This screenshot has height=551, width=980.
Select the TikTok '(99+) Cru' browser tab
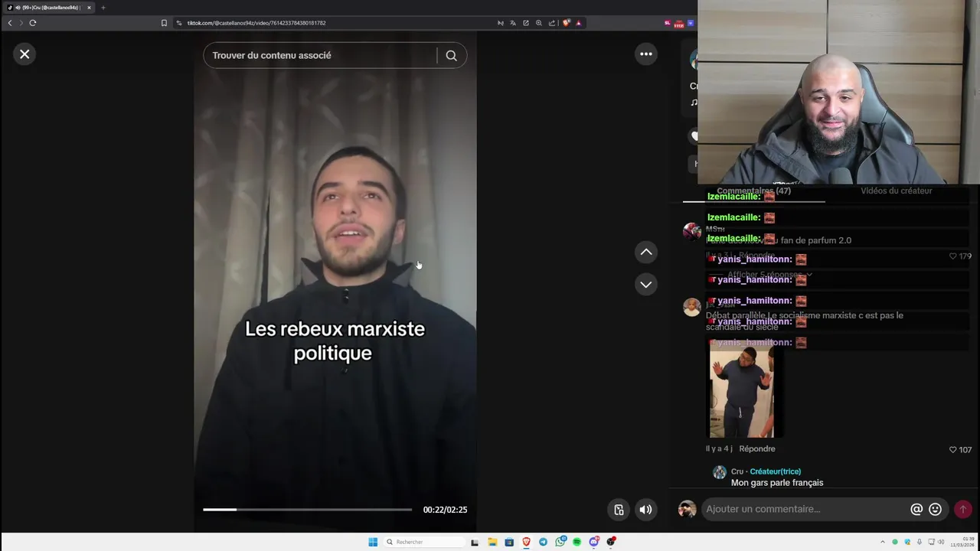pos(47,8)
